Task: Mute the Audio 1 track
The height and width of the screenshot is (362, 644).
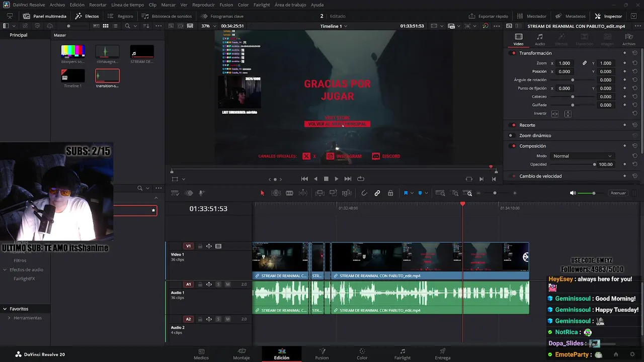Action: click(x=227, y=285)
